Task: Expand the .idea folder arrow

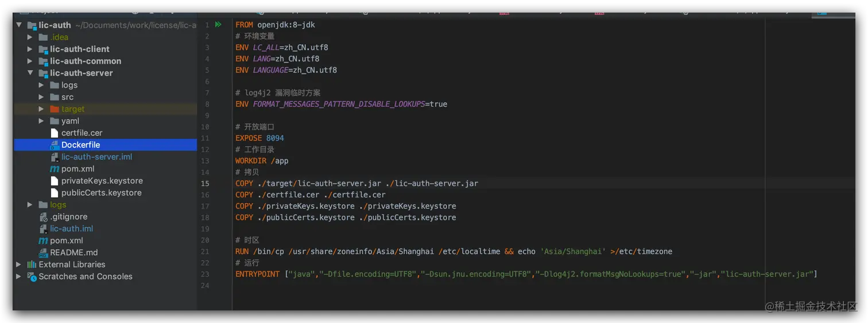Action: tap(30, 37)
